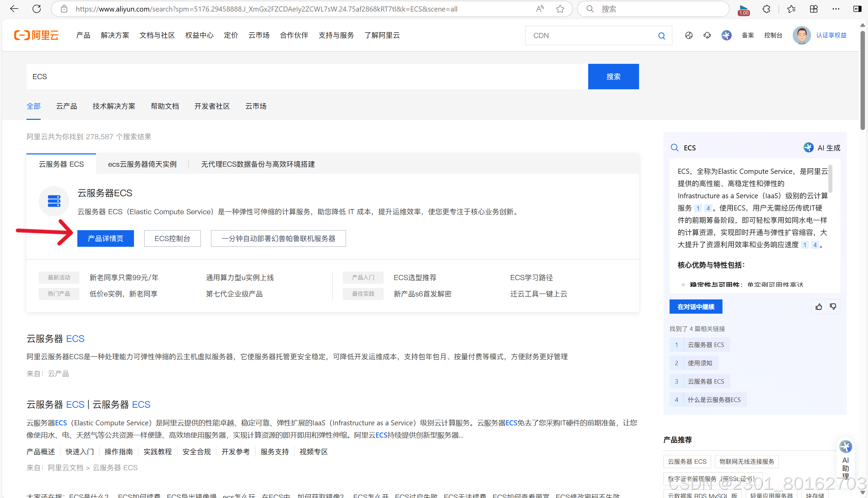Open the browser extensions puzzle icon
Image resolution: width=868 pixels, height=498 pixels.
[766, 9]
